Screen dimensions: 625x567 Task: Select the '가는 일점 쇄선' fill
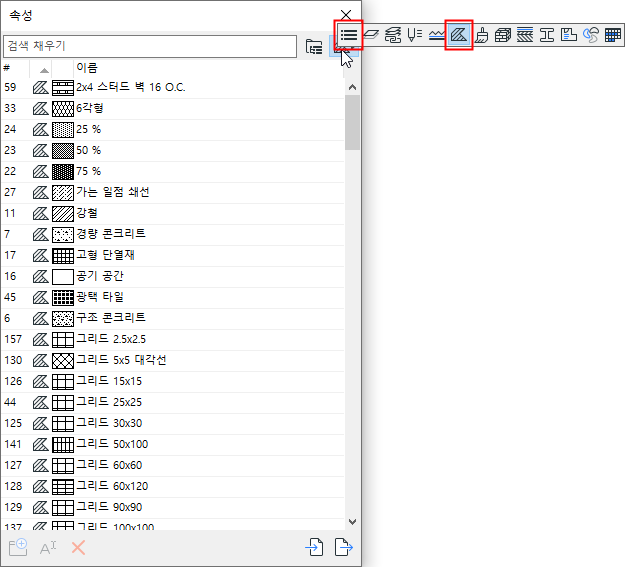pos(173,193)
